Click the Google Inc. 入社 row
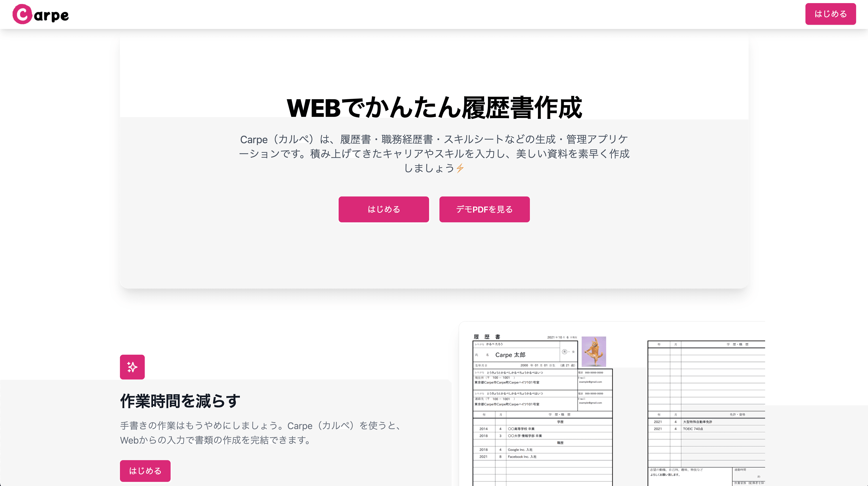Image resolution: width=868 pixels, height=486 pixels. [x=543, y=450]
